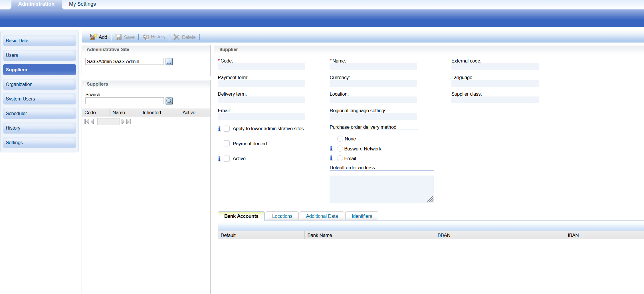Check the Payment denied checkbox
The image size is (644, 294).
click(x=227, y=144)
